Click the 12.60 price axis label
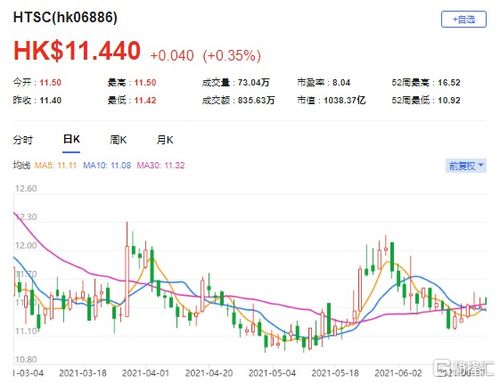500x383 pixels. 26,189
